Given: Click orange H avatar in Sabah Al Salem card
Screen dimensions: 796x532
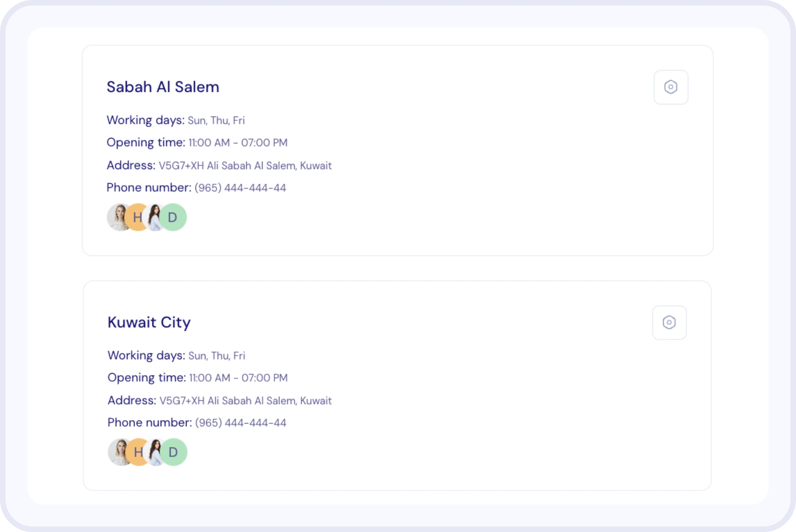Looking at the screenshot, I should 136,217.
